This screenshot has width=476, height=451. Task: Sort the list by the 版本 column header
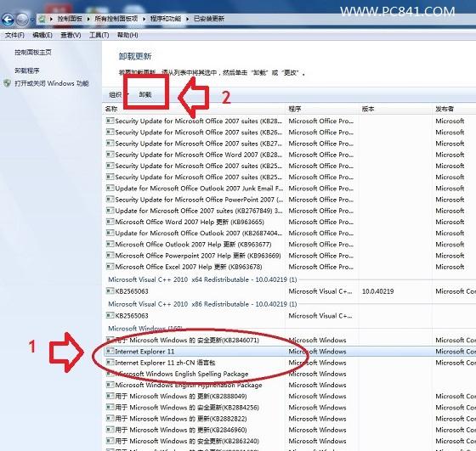tap(395, 109)
